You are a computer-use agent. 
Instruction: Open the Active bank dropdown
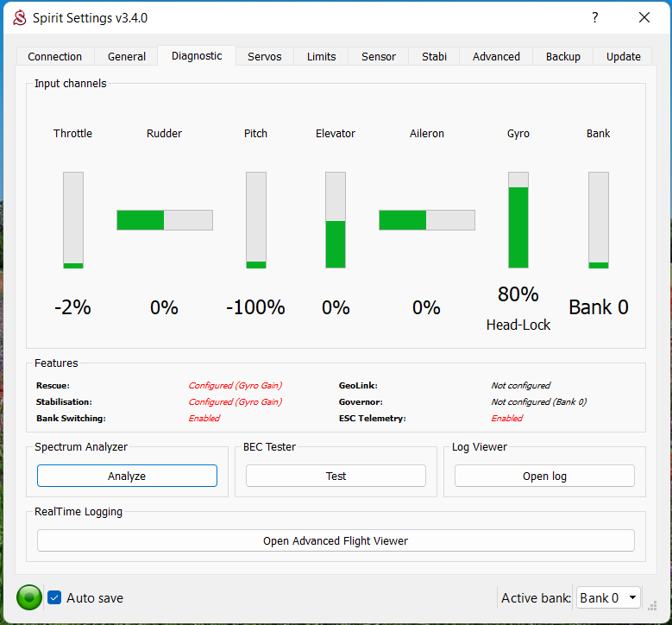click(607, 597)
